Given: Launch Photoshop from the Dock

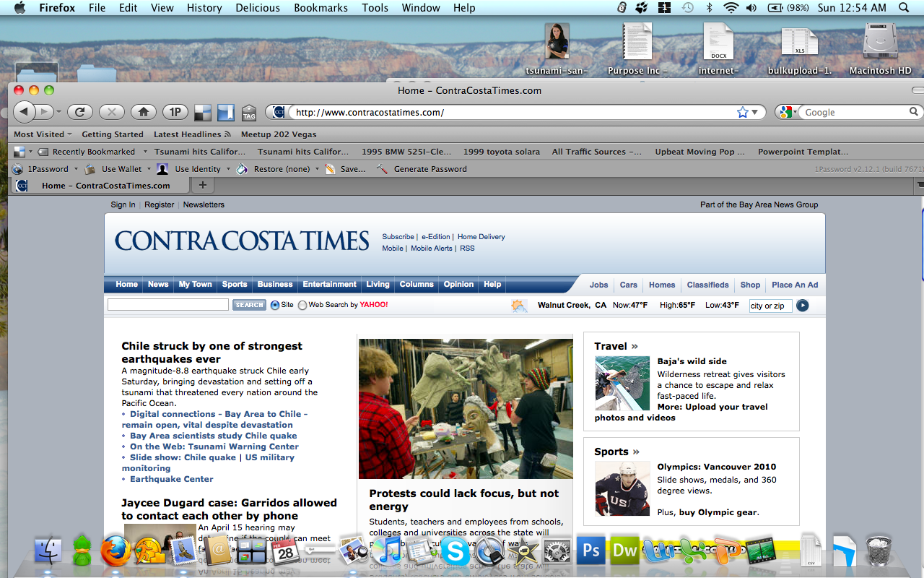Looking at the screenshot, I should (591, 551).
